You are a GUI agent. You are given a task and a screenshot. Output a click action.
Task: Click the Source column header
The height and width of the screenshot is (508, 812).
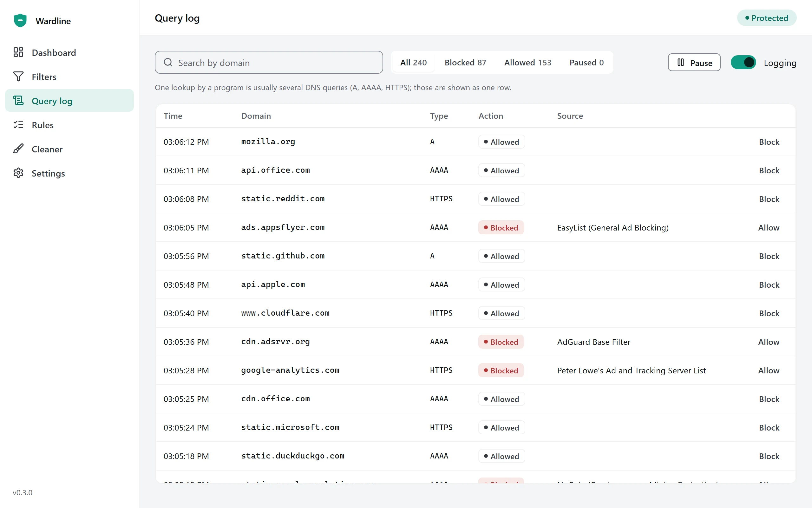point(570,116)
